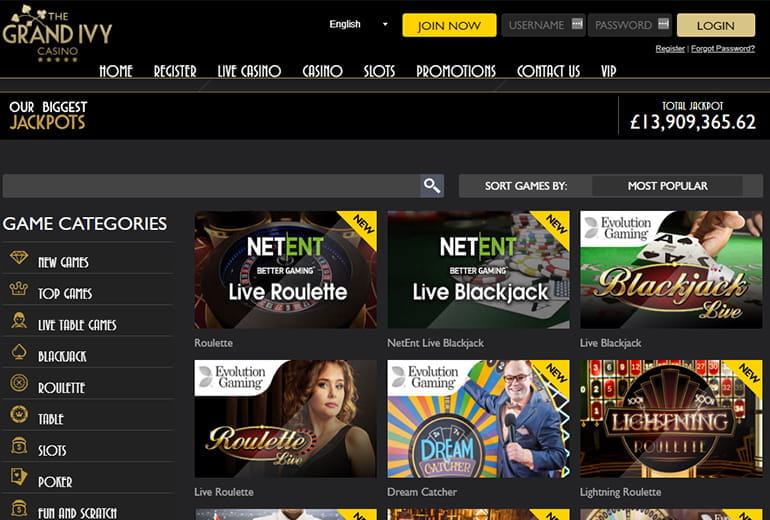Screen dimensions: 770x520
Task: Open the Slots menu item
Action: click(379, 71)
